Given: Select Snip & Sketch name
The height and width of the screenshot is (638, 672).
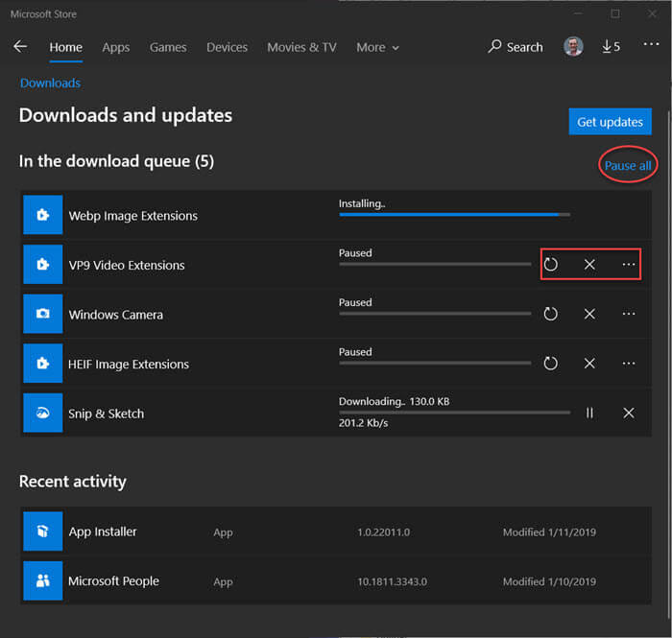Looking at the screenshot, I should pos(107,414).
